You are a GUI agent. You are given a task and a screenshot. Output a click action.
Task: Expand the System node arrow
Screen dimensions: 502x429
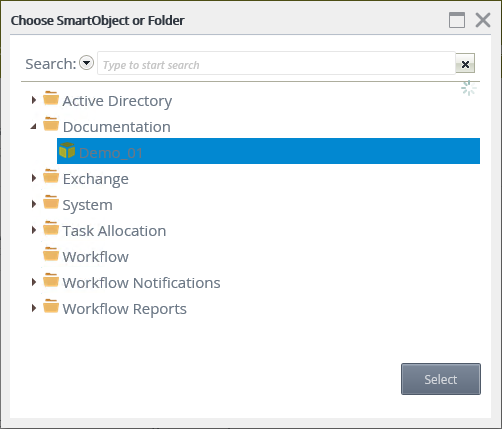(x=34, y=204)
